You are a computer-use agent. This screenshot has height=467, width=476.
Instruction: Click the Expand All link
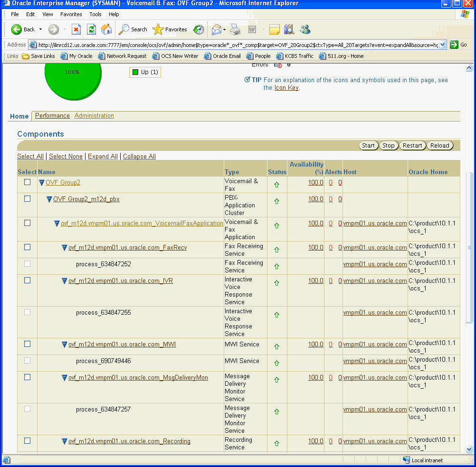pyautogui.click(x=104, y=156)
